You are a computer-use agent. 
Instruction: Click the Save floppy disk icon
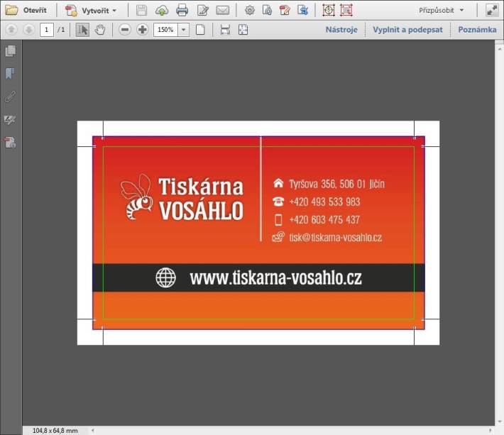point(141,10)
